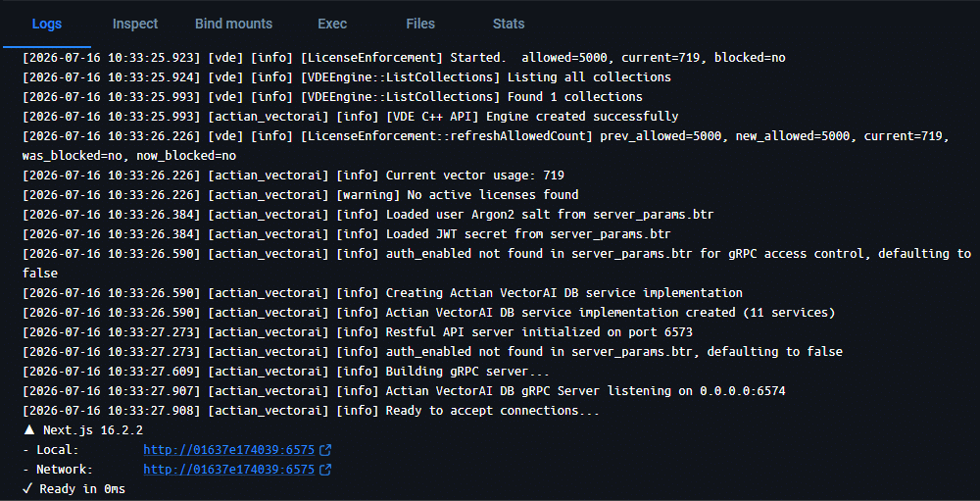Click log line 'Ready to accept connections...'
Screen dimensions: 980x501
312,411
